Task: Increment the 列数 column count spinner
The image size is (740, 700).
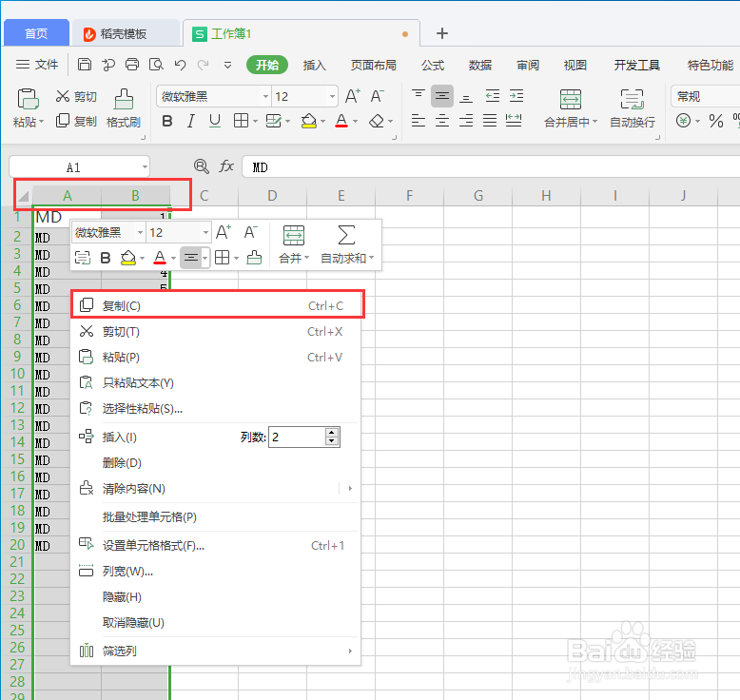Action: [332, 433]
